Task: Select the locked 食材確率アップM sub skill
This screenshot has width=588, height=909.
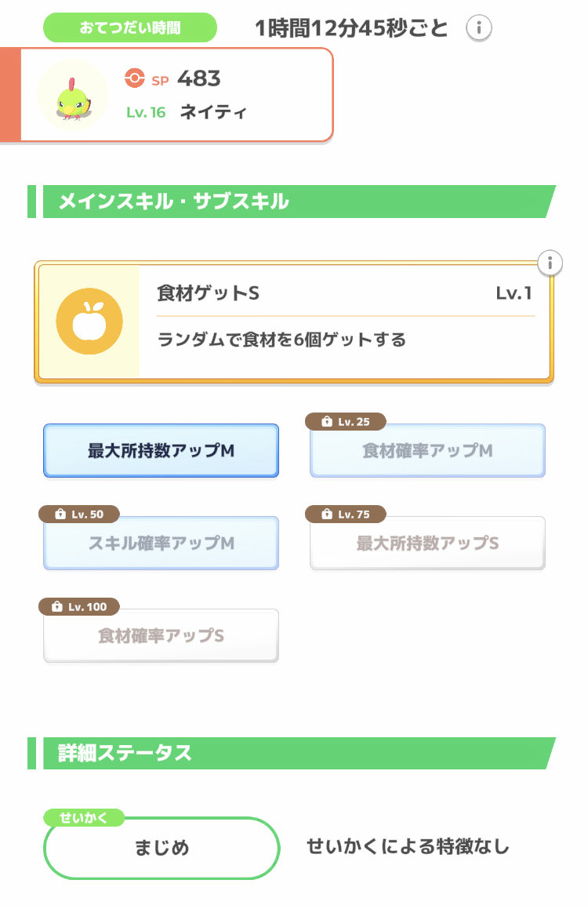Action: tap(427, 451)
